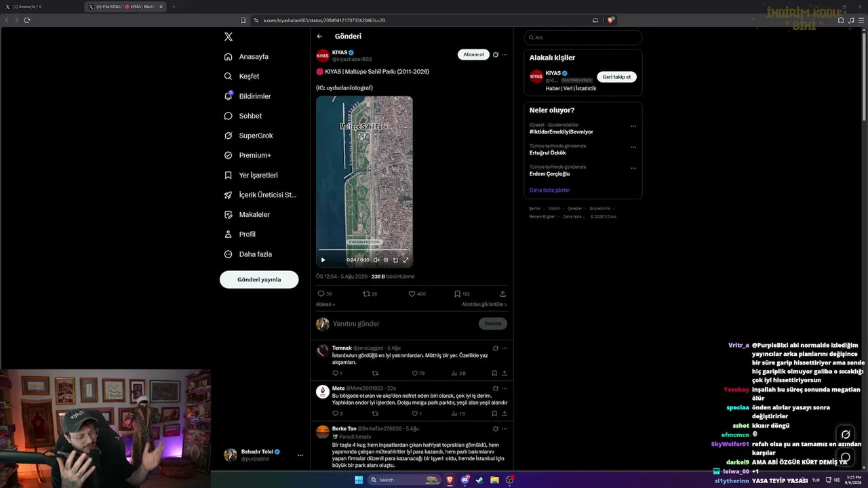Close the KIYAS browser tab
Viewport: 868px width, 488px height.
point(161,7)
